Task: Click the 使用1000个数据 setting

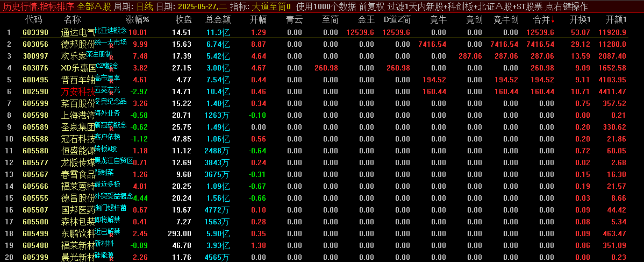Action: click(326, 6)
